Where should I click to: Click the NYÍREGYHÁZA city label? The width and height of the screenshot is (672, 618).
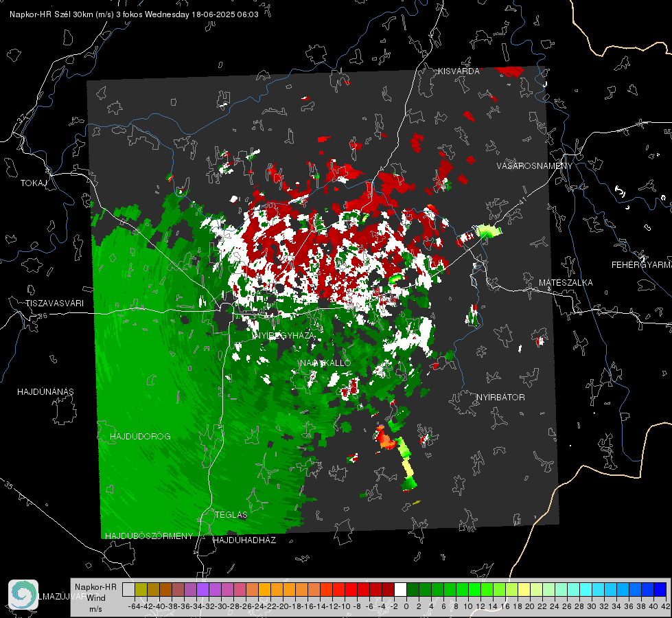click(x=284, y=335)
